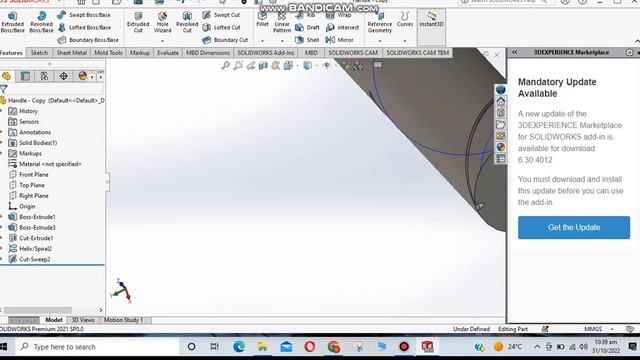Select the Extruded Cut tool
640x360 pixels.
tap(138, 22)
